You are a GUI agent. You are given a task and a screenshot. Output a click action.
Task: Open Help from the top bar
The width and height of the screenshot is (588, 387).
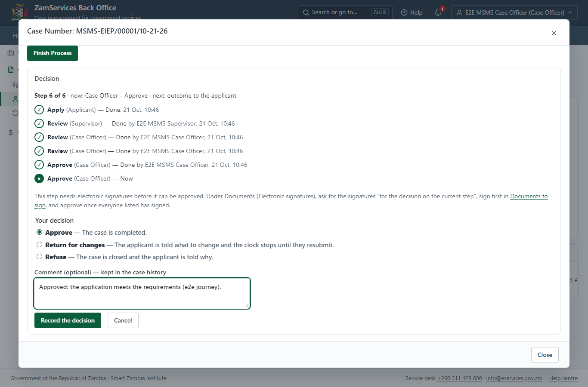412,12
